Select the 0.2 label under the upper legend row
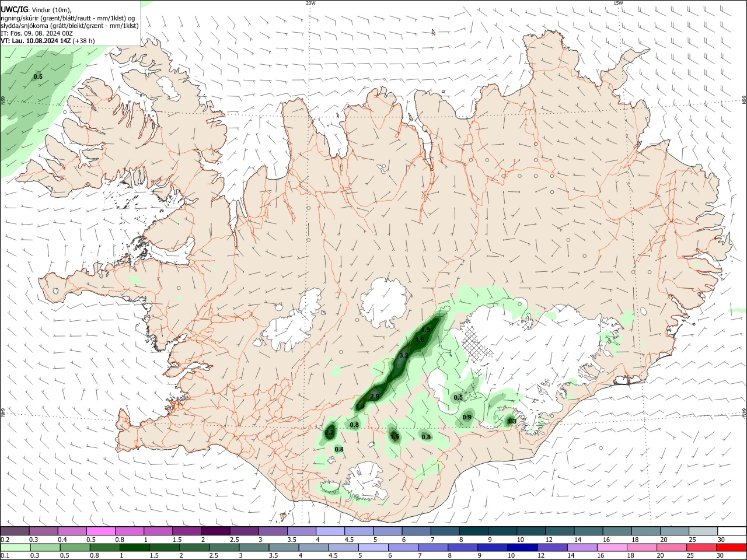This screenshot has width=747, height=560. pos(5,540)
